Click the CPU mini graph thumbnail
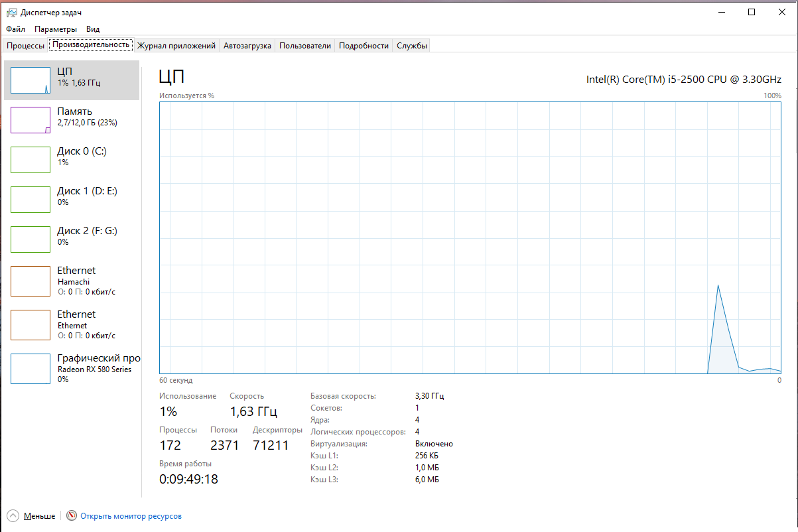The image size is (798, 532). tap(31, 80)
